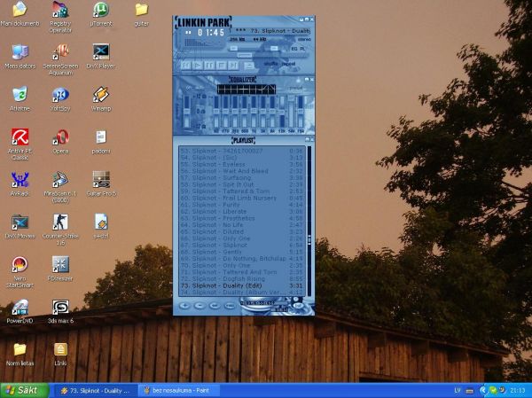
Task: Open the FSResizer desktop icon
Action: pos(60,269)
